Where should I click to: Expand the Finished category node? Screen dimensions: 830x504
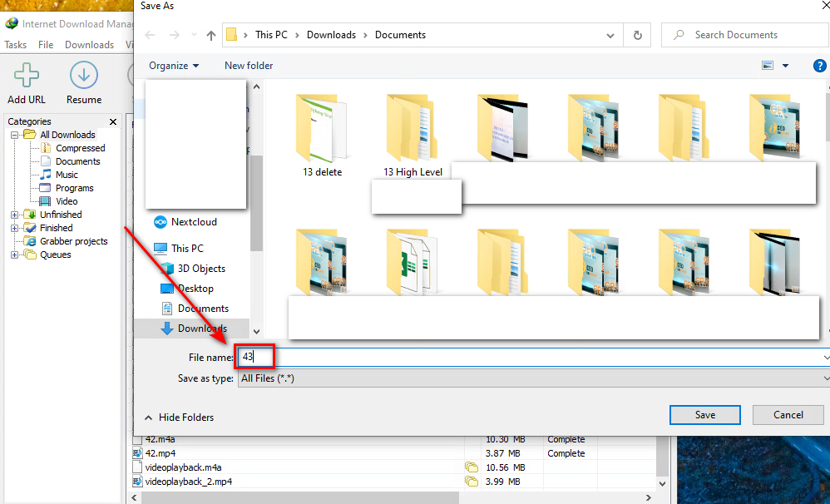(x=15, y=228)
